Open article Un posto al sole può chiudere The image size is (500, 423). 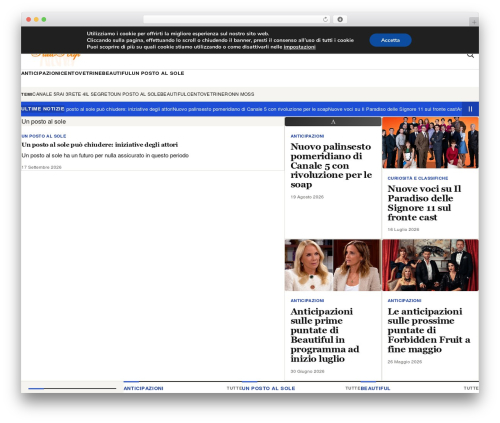pos(100,145)
